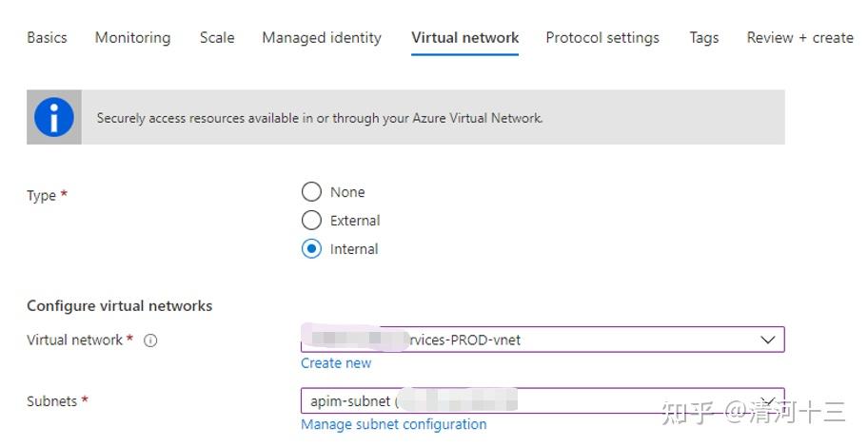
Task: Go to Managed identity tab
Action: click(322, 38)
